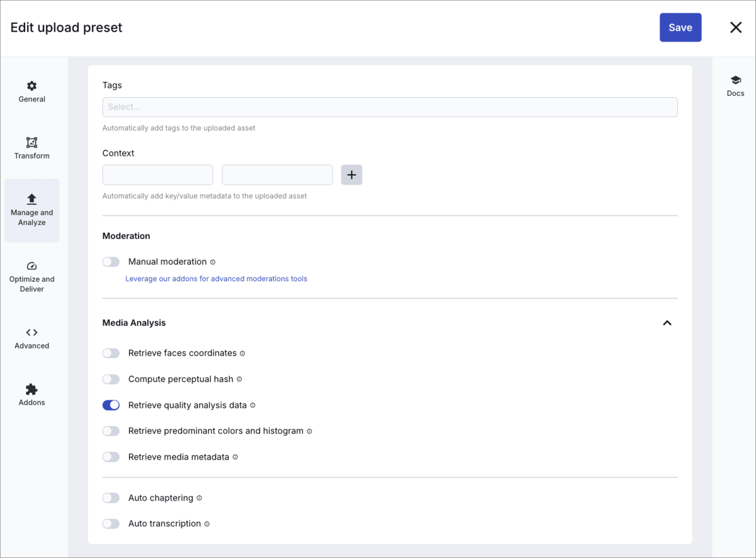The image size is (756, 558).
Task: Save the upload preset
Action: point(680,28)
